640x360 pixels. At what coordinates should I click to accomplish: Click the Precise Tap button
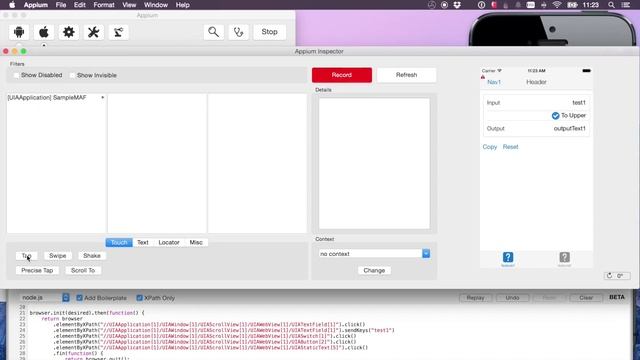click(37, 270)
